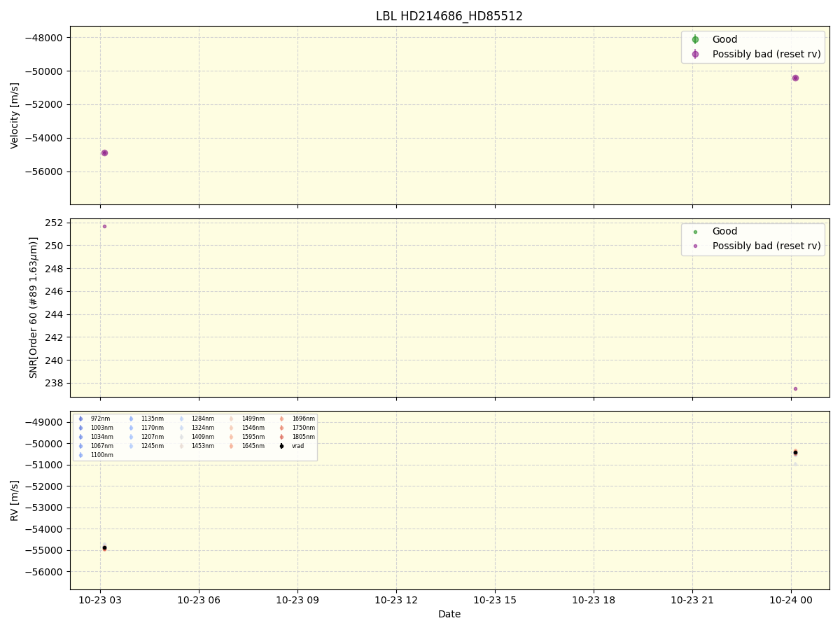Click the purple velocity data point near 10-24 00
The width and height of the screenshot is (840, 630).
coord(795,79)
